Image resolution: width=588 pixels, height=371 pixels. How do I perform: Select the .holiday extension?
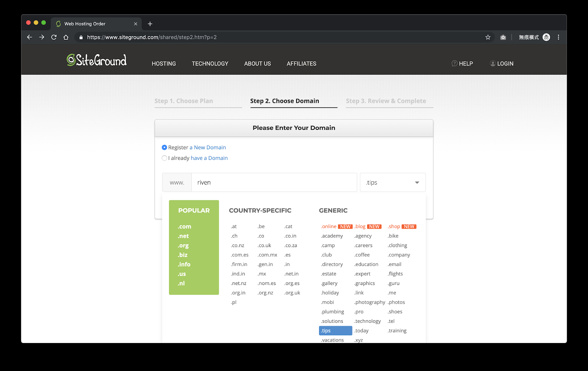[x=330, y=293]
